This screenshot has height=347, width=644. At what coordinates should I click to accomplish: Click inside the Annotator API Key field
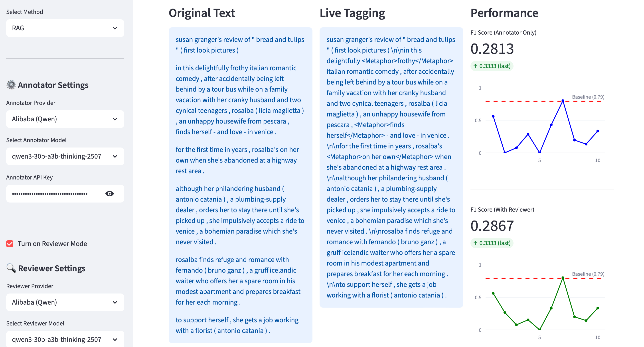pyautogui.click(x=55, y=194)
